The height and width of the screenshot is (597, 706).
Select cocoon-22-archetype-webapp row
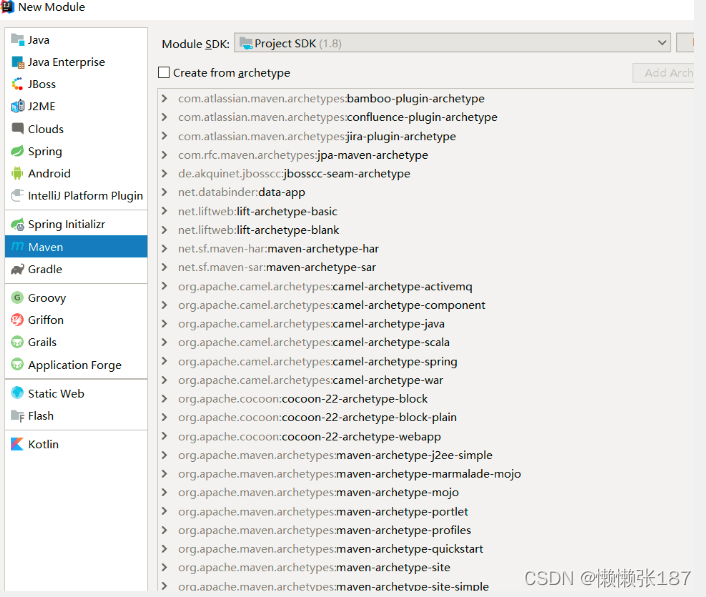[425, 437]
